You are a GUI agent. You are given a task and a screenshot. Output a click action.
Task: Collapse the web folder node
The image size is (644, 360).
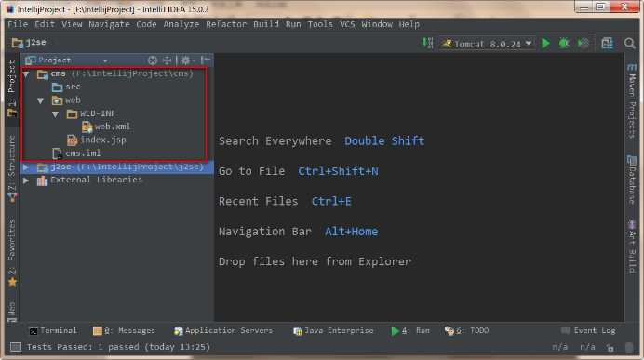[41, 100]
